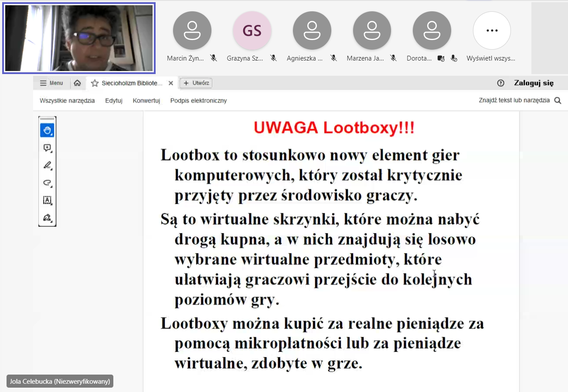Select the Add comment tool
The width and height of the screenshot is (568, 392).
(47, 148)
